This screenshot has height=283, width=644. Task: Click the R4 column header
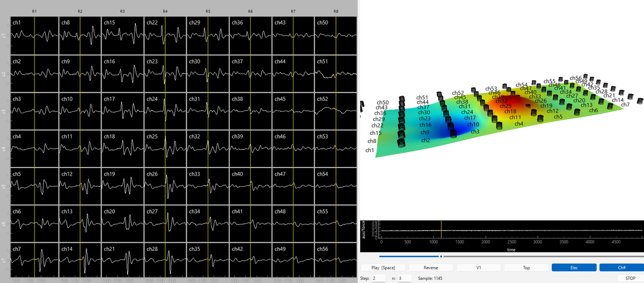coord(165,11)
